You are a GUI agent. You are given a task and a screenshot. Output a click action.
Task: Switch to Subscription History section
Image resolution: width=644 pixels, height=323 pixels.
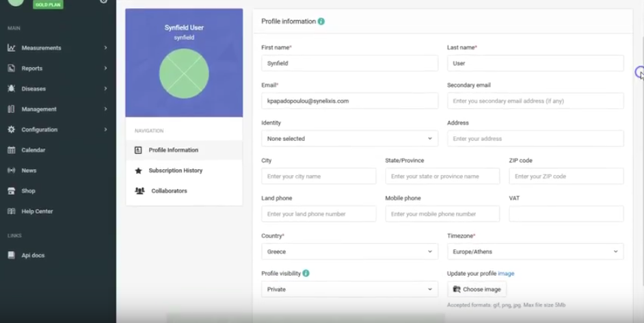(x=175, y=170)
